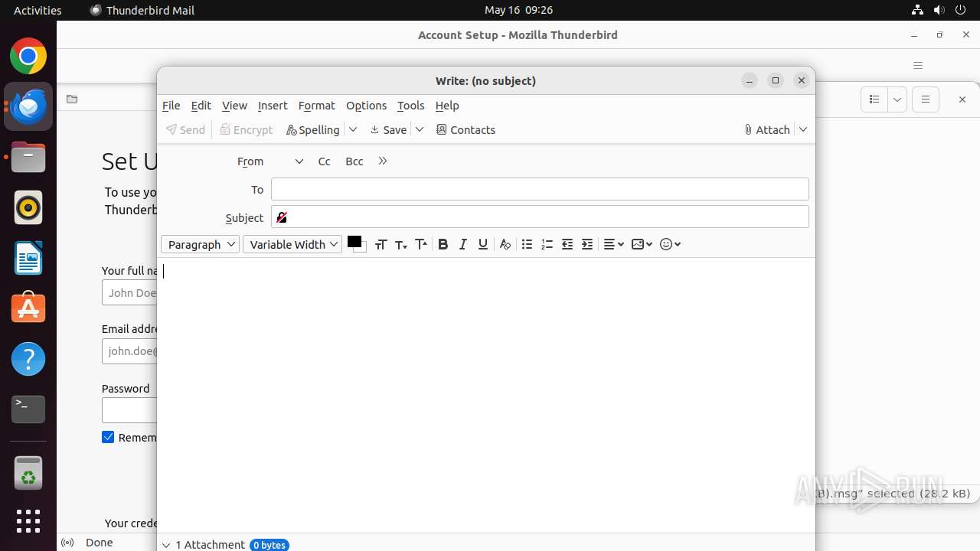Open the Insert menu
The image size is (980, 551).
coord(273,106)
